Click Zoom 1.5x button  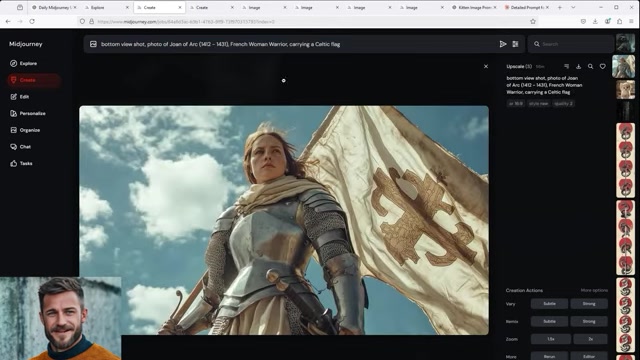[551, 339]
